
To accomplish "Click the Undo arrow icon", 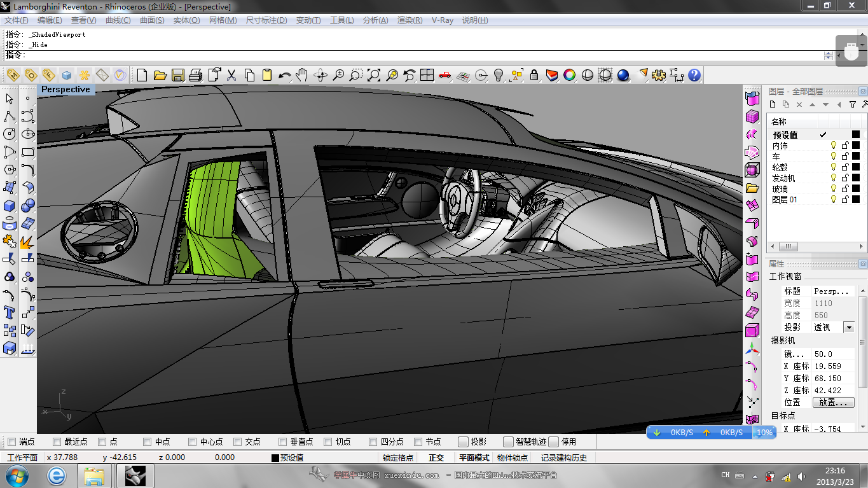I will (285, 75).
